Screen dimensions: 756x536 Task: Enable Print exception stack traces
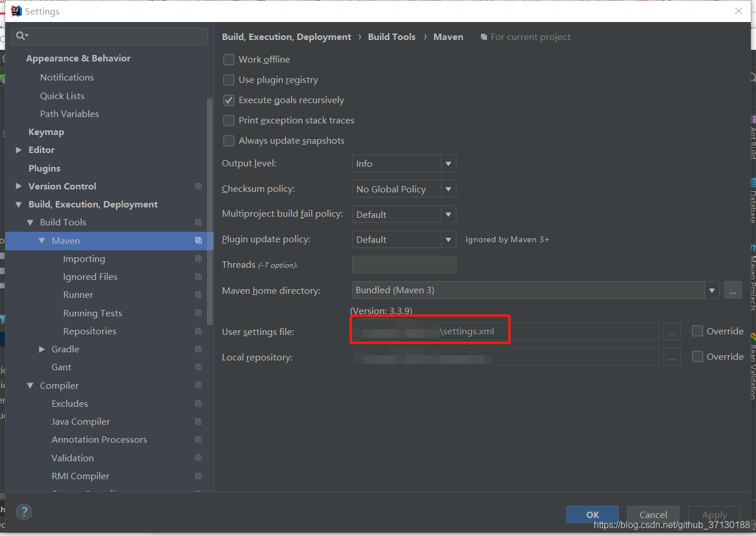(x=229, y=120)
